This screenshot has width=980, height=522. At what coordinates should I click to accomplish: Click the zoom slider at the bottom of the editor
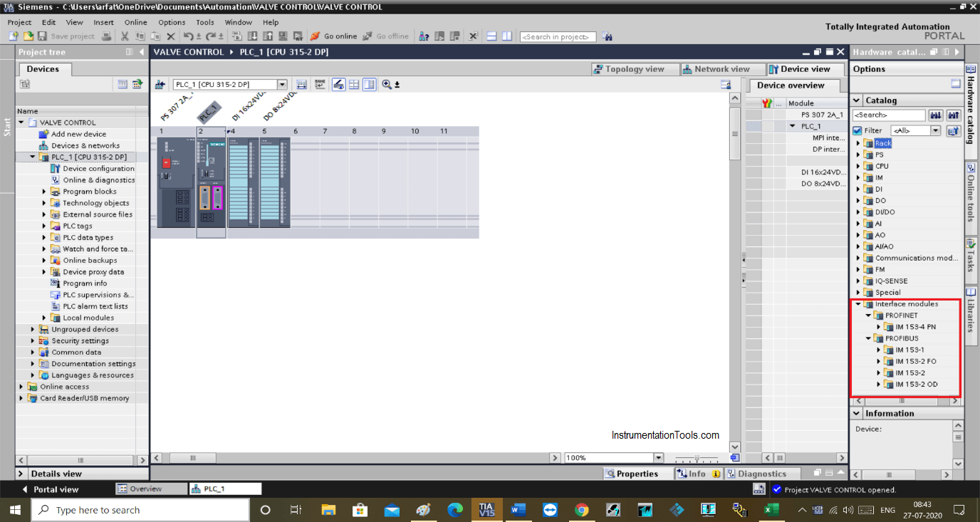(696, 458)
